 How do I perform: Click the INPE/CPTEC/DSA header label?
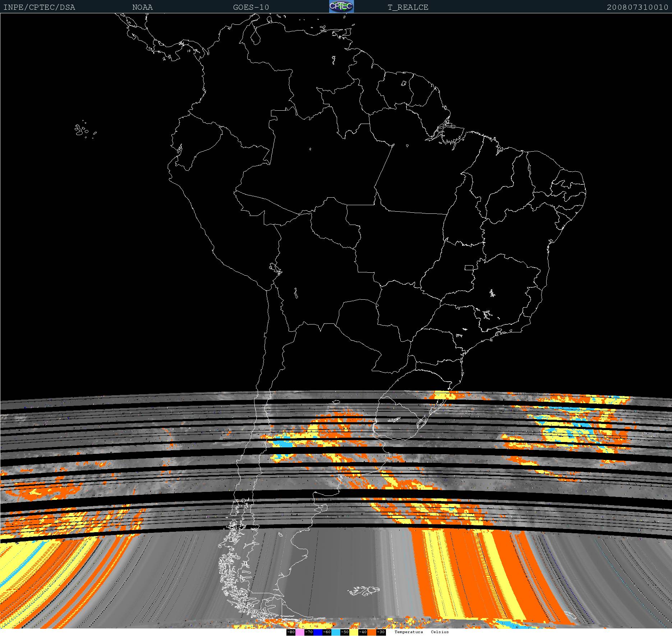coord(39,7)
